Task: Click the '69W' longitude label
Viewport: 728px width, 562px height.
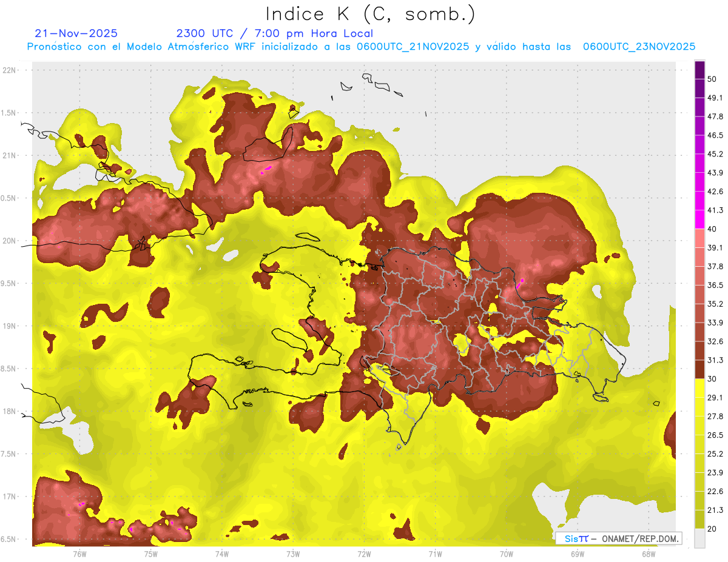Action: tap(577, 554)
